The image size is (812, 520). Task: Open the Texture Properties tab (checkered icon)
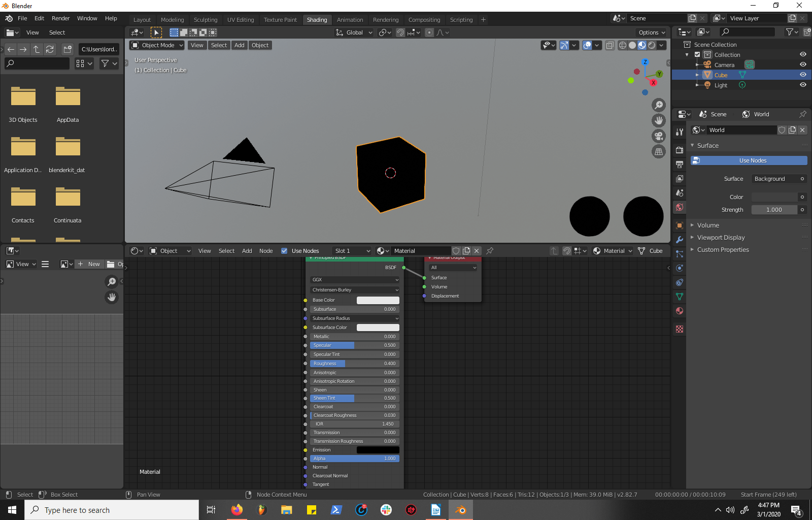tap(680, 329)
